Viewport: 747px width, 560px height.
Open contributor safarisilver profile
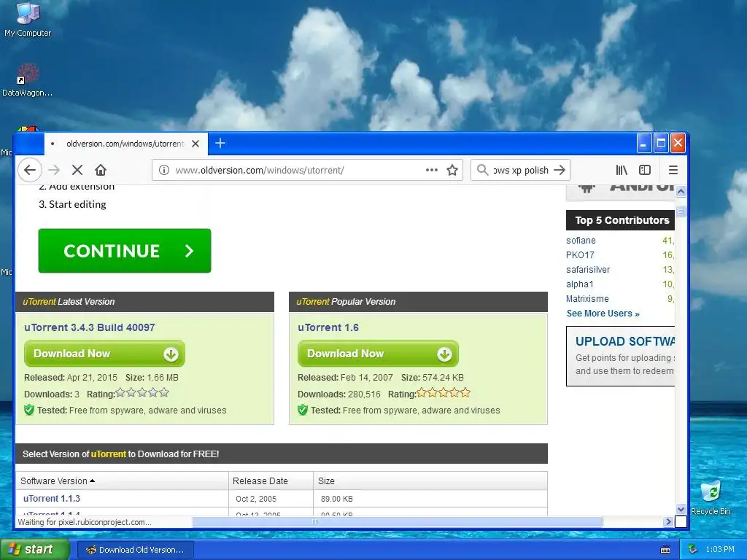tap(588, 270)
